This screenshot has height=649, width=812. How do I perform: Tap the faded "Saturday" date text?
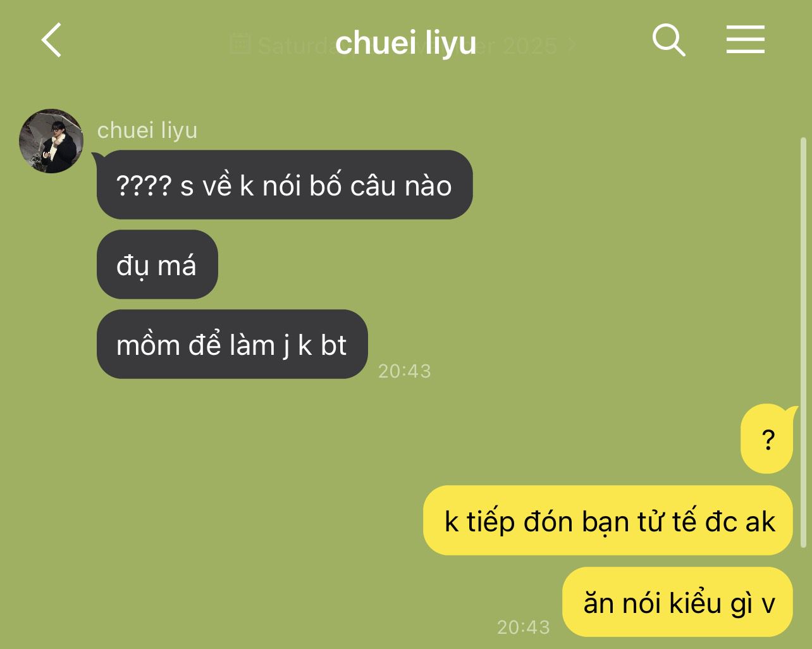(296, 46)
